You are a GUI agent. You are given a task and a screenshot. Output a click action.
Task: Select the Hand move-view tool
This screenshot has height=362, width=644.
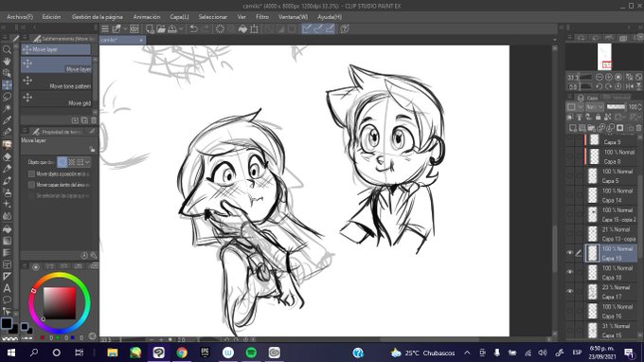(7, 62)
